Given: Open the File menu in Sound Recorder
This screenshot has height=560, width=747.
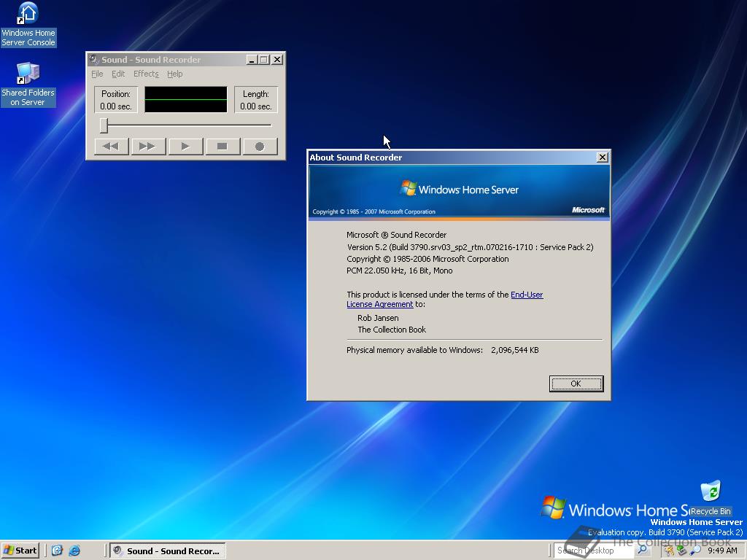Looking at the screenshot, I should [97, 74].
